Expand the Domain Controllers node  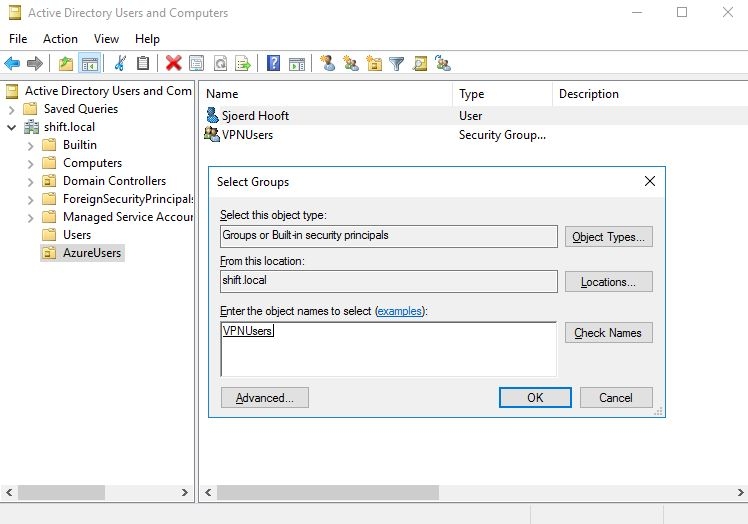[31, 182]
